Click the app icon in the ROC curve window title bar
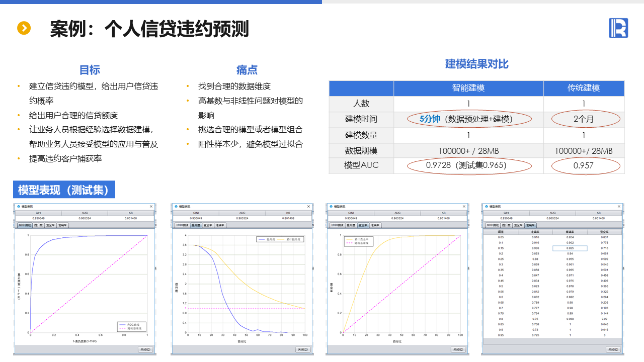644x362 pixels. [x=19, y=207]
